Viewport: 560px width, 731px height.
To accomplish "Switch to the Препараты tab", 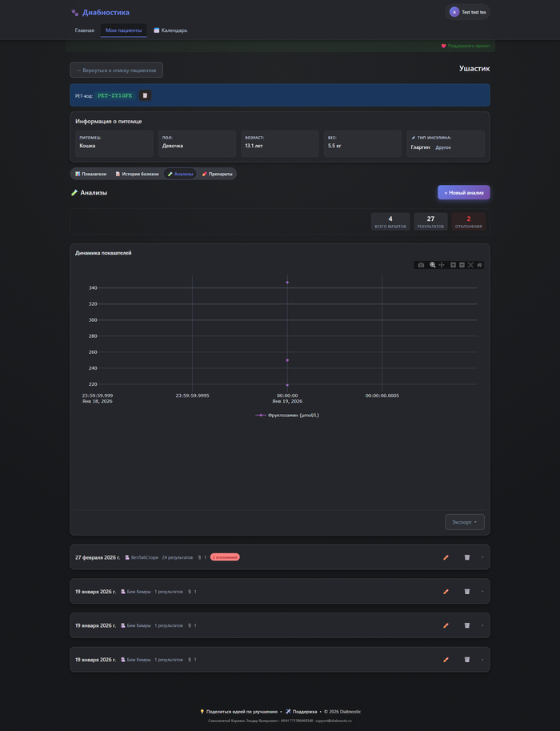I will pos(217,174).
